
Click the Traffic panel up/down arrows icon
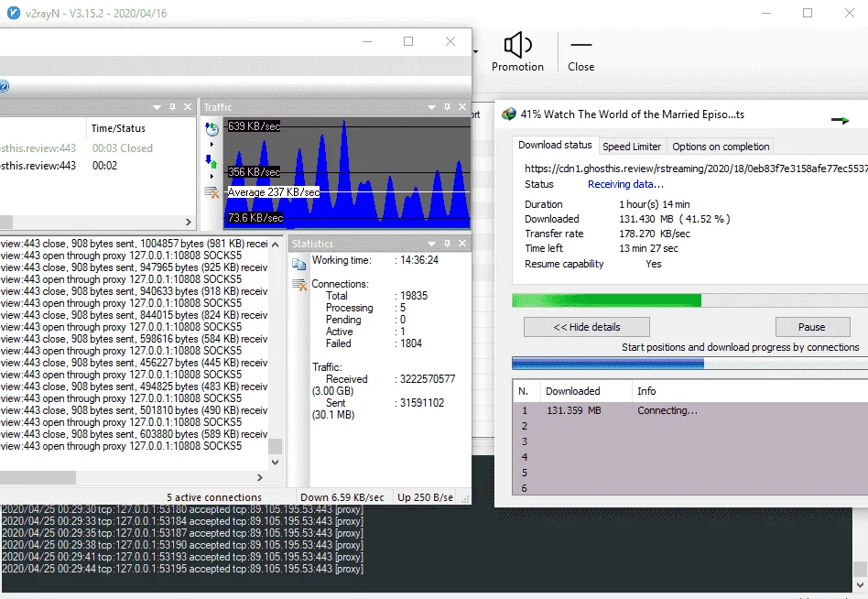click(x=212, y=161)
